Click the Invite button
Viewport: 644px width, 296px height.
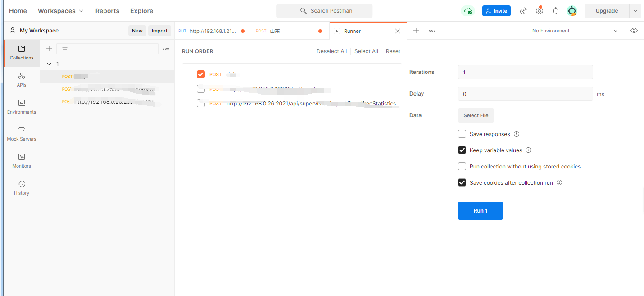tap(496, 11)
